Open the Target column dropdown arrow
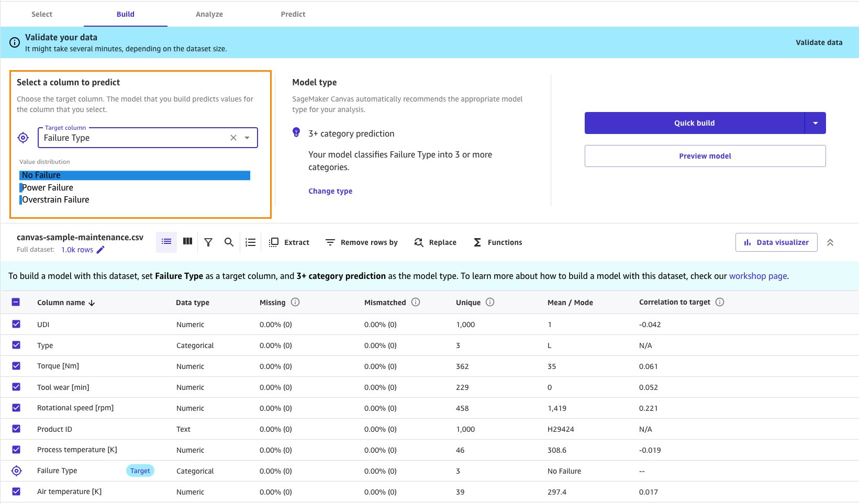The image size is (859, 504). click(x=247, y=138)
